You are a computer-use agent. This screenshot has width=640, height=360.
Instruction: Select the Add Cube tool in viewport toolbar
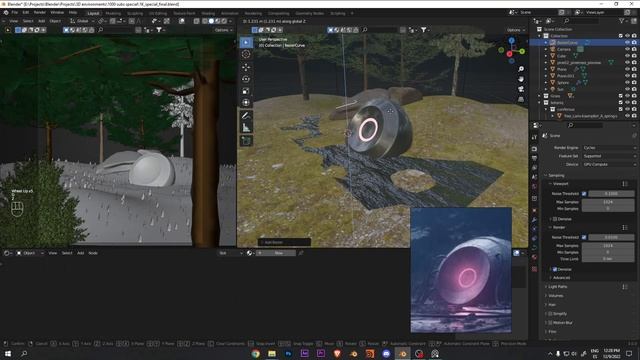(x=246, y=141)
